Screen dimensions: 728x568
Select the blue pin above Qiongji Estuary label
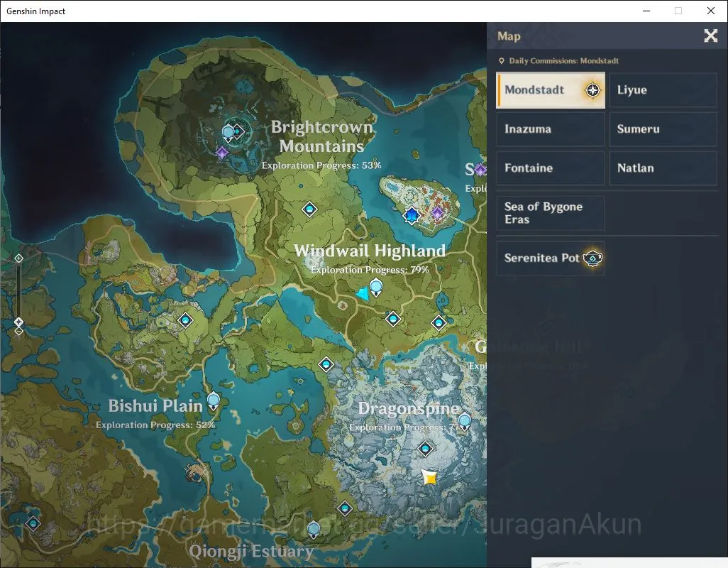tap(314, 530)
